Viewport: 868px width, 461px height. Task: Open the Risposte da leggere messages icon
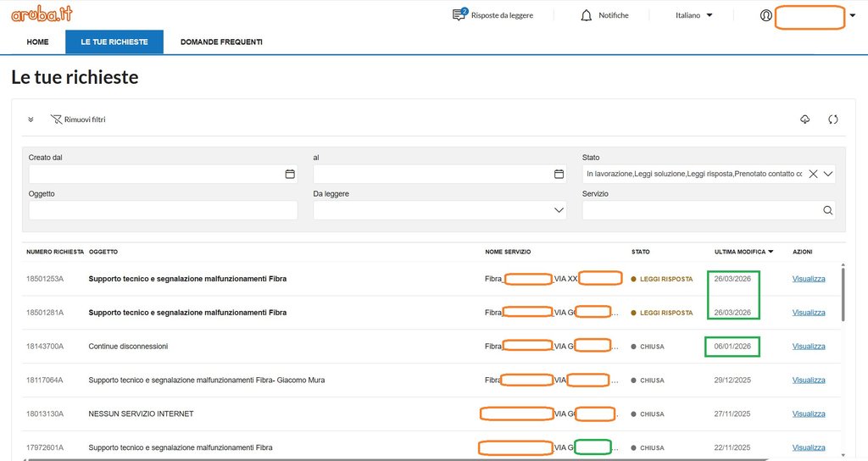click(460, 14)
